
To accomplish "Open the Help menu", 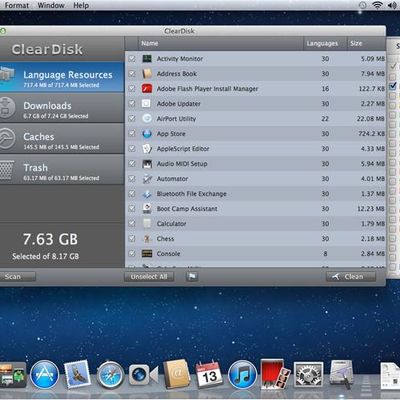I will coord(81,5).
